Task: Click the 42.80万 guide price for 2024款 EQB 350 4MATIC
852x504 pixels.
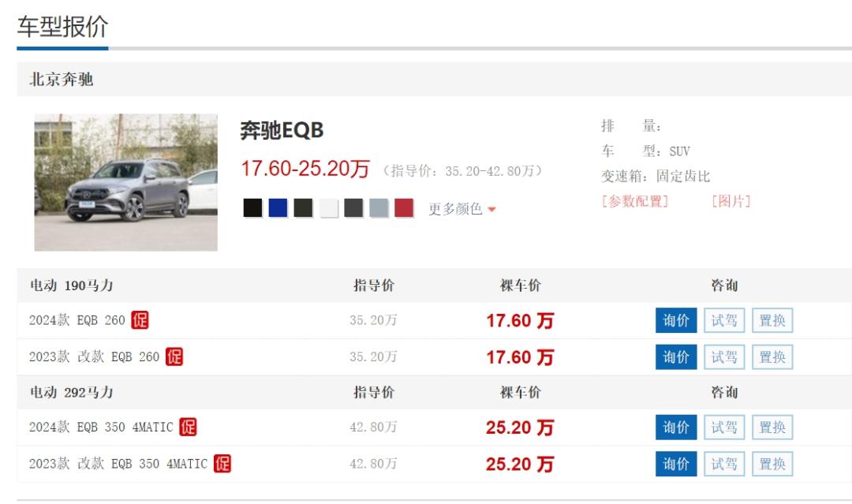Action: (373, 427)
